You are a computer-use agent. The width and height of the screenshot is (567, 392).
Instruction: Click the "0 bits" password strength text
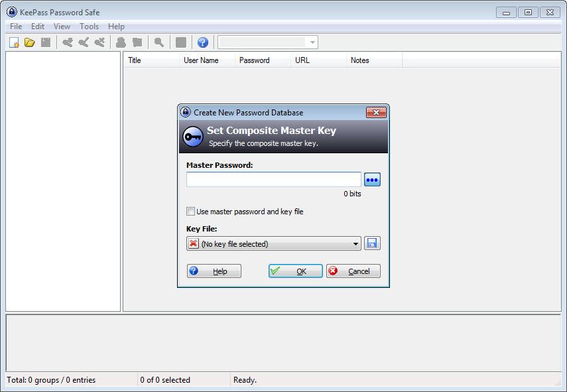[x=352, y=194]
